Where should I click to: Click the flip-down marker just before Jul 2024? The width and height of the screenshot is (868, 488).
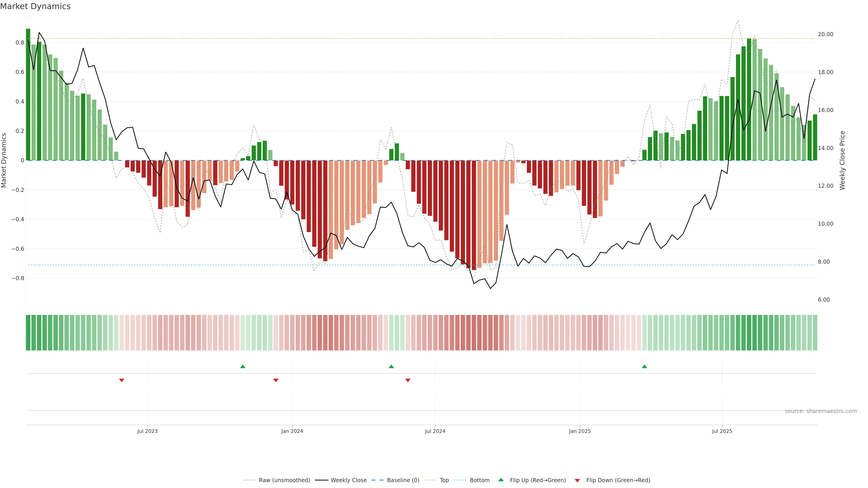(408, 380)
